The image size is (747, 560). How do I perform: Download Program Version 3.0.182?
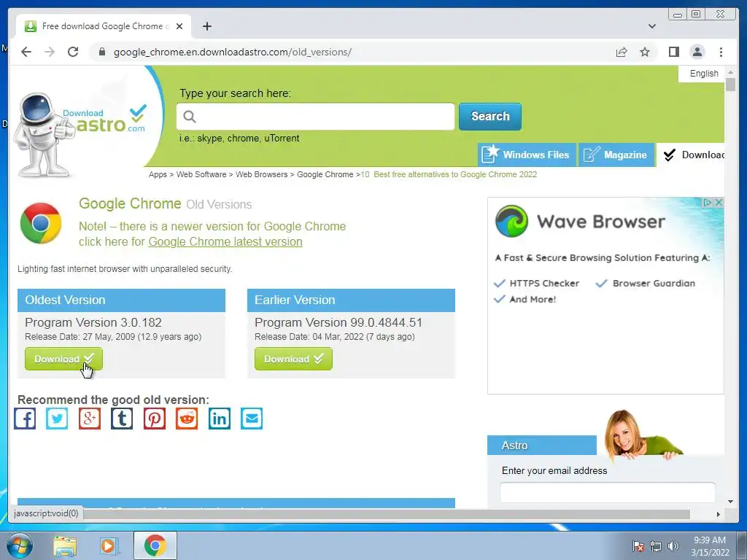point(63,359)
